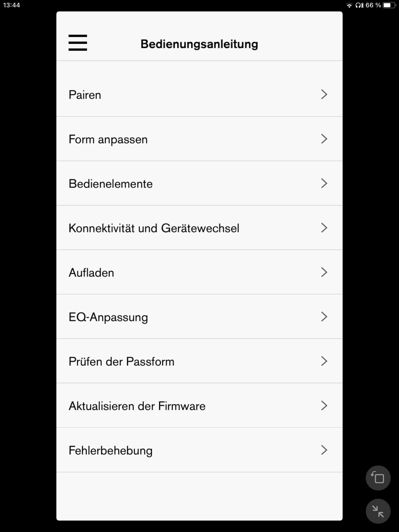Viewport: 399px width, 532px height.
Task: Click the chevron on the Pairen row
Action: (324, 94)
